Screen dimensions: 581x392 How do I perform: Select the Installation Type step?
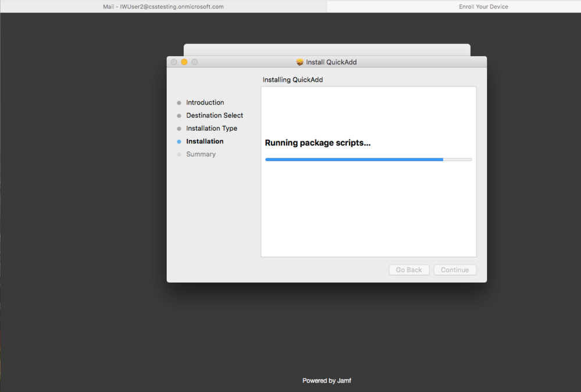point(212,128)
